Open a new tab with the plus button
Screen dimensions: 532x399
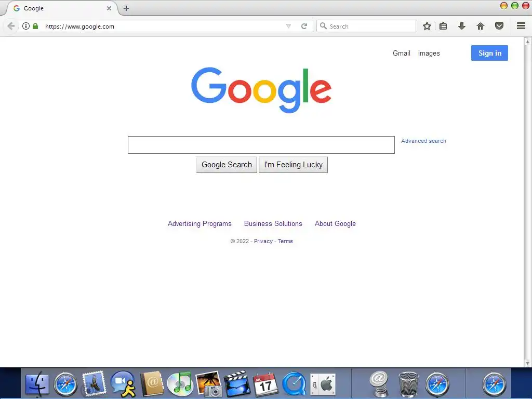(x=126, y=8)
